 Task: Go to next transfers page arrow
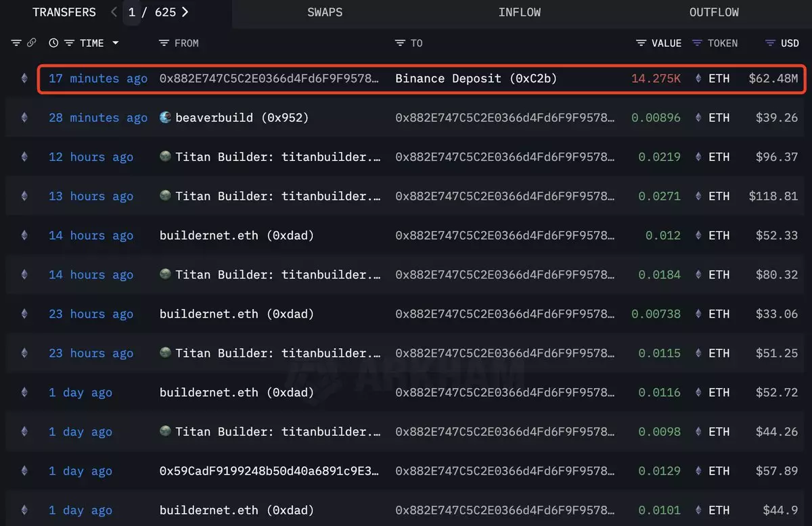click(x=185, y=12)
